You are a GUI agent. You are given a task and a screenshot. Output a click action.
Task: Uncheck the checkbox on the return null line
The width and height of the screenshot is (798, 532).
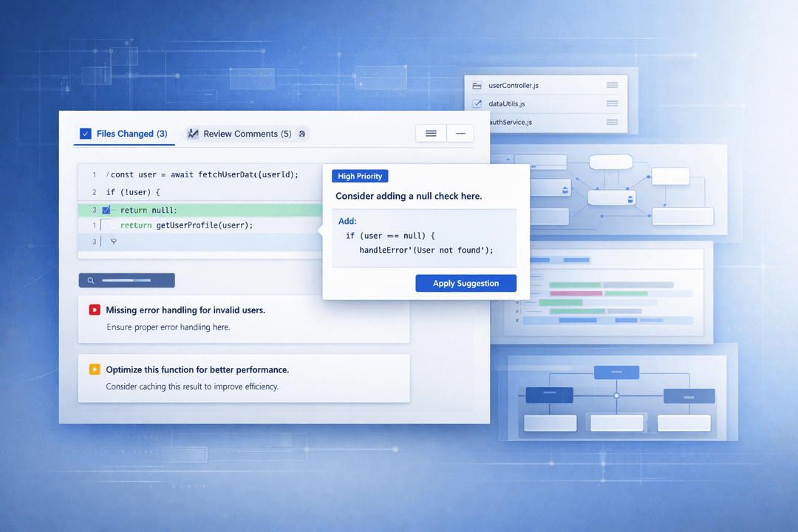pyautogui.click(x=106, y=210)
